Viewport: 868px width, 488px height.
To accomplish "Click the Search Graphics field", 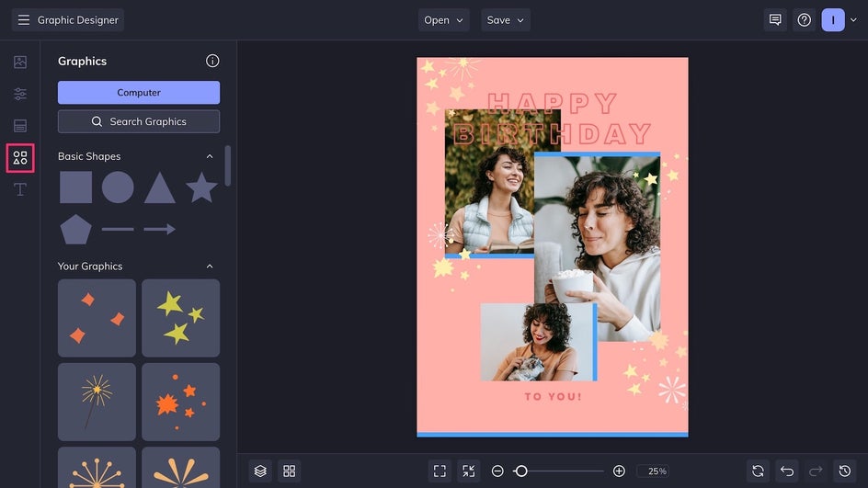I will [x=139, y=121].
